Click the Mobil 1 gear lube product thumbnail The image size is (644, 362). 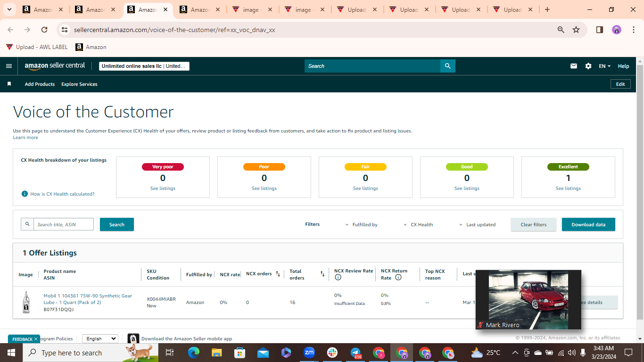point(26,302)
